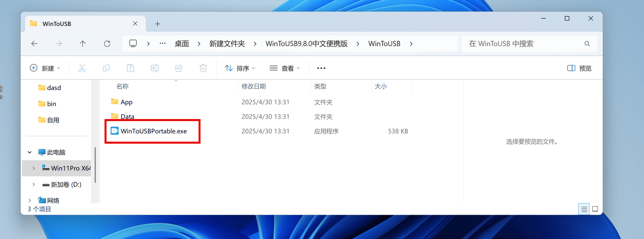Screen dimensions: 644x239
Task: Share the selected file
Action: [x=179, y=68]
